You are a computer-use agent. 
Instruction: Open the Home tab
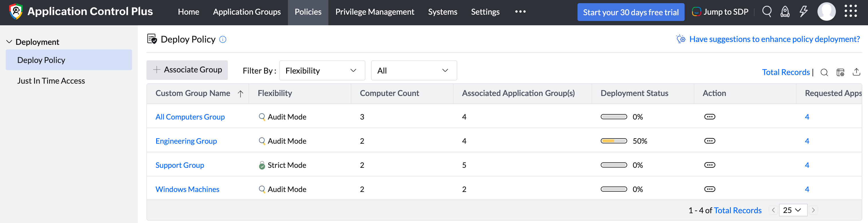click(x=188, y=12)
